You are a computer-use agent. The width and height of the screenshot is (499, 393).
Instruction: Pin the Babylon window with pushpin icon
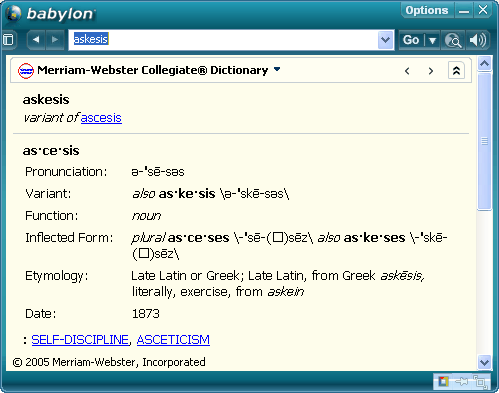coord(462,381)
